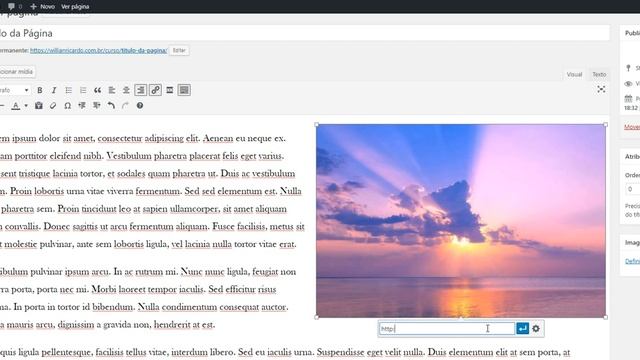
Task: Clear formatting with the eraser icon
Action: [x=53, y=106]
